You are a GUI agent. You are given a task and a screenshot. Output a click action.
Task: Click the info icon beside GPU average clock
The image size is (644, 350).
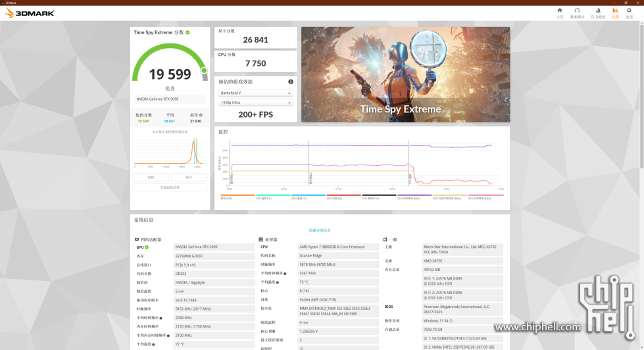(161, 318)
